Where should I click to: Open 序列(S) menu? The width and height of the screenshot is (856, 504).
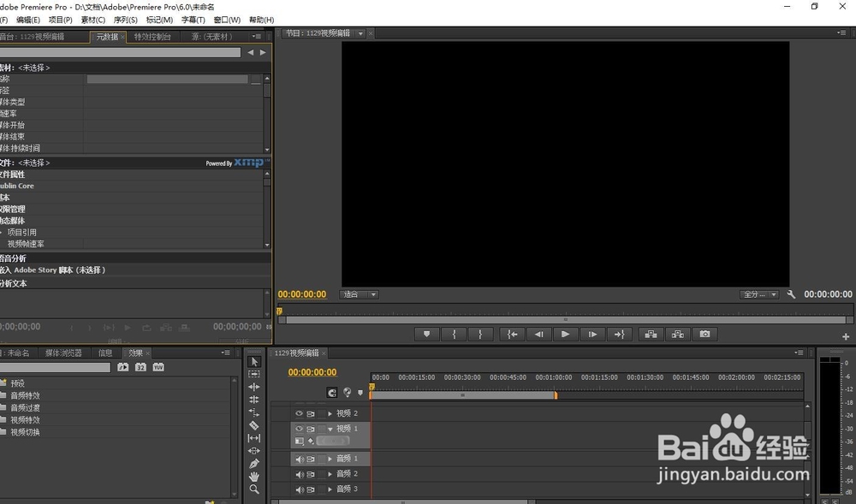[125, 20]
